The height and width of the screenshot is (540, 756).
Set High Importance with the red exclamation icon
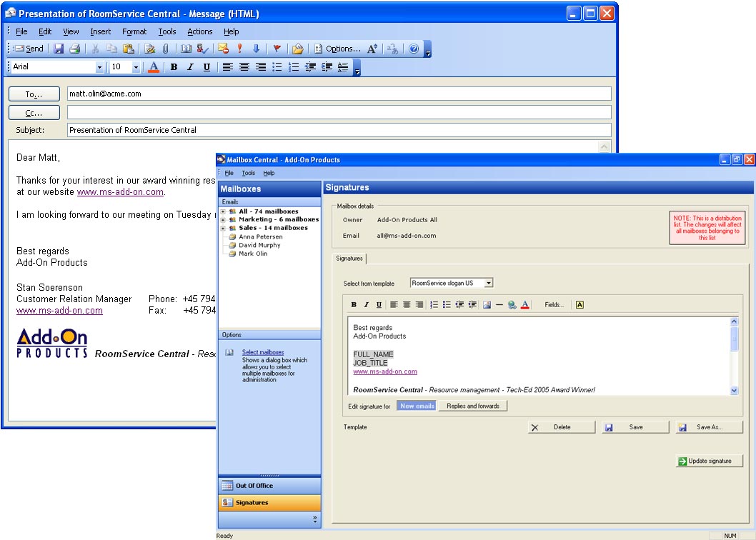239,49
